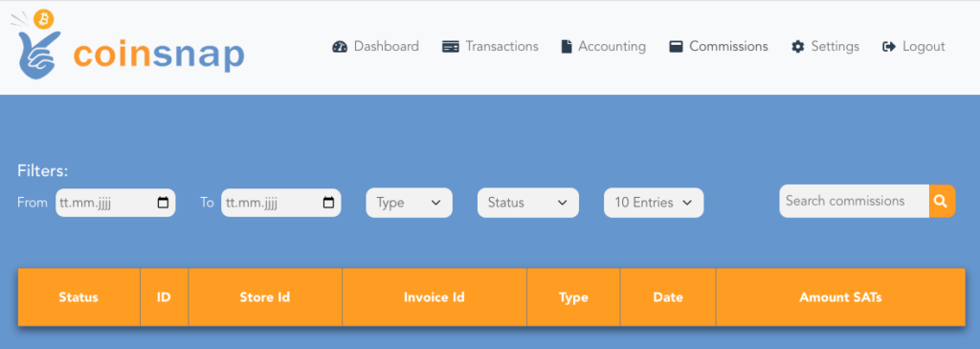Click the Invoice Id column header
Image resolution: width=980 pixels, height=349 pixels.
[434, 297]
